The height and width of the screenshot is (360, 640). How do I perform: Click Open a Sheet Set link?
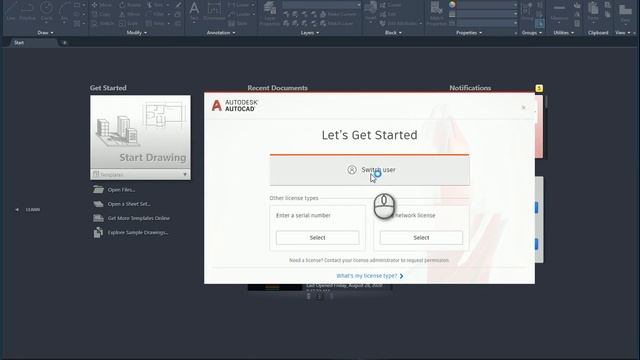[129, 204]
